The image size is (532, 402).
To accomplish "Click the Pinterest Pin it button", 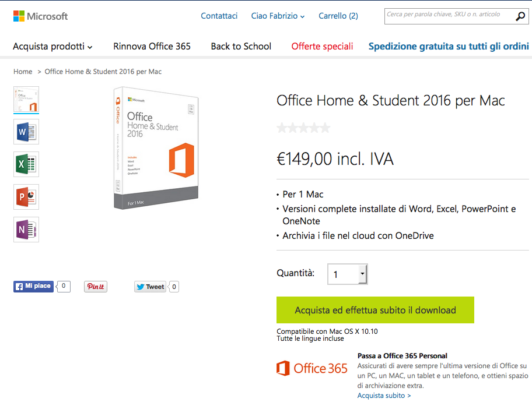I will click(96, 287).
